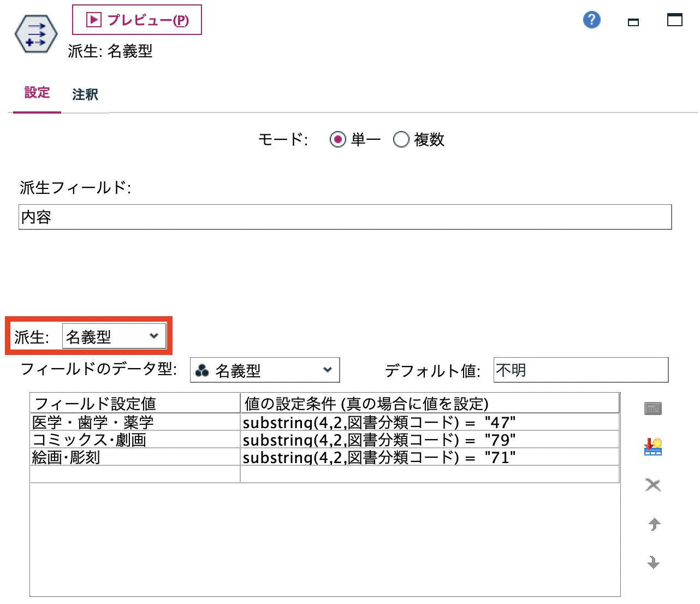The height and width of the screenshot is (604, 700).
Task: Switch to the 注釈 tab
Action: tap(84, 94)
